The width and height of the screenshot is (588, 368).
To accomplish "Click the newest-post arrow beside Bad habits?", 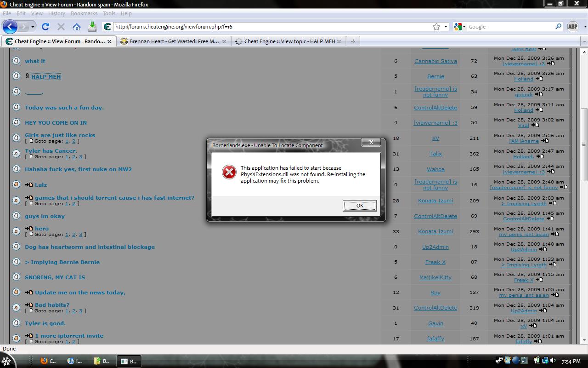I will pos(29,305).
